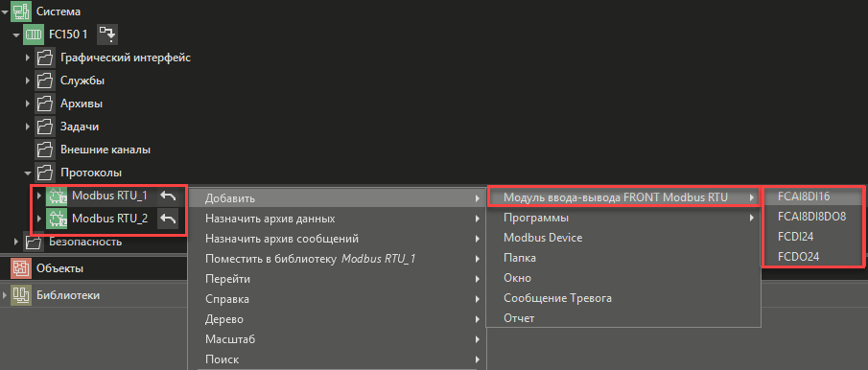
Task: Click the Службы folder icon
Action: click(x=44, y=81)
